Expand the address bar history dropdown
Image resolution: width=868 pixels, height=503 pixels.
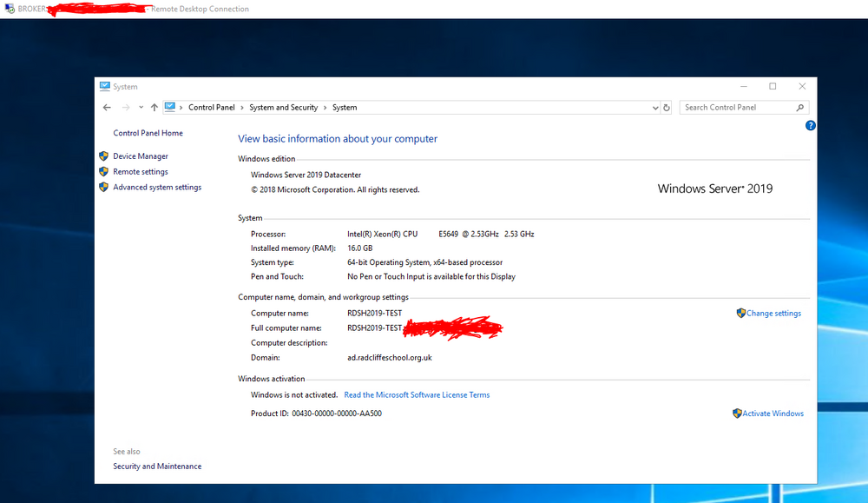tap(654, 108)
